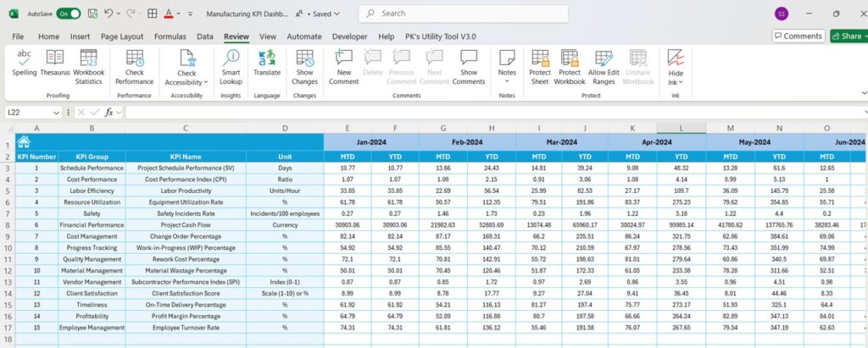Open Show Changes
Screen dimensions: 868x348
click(304, 67)
